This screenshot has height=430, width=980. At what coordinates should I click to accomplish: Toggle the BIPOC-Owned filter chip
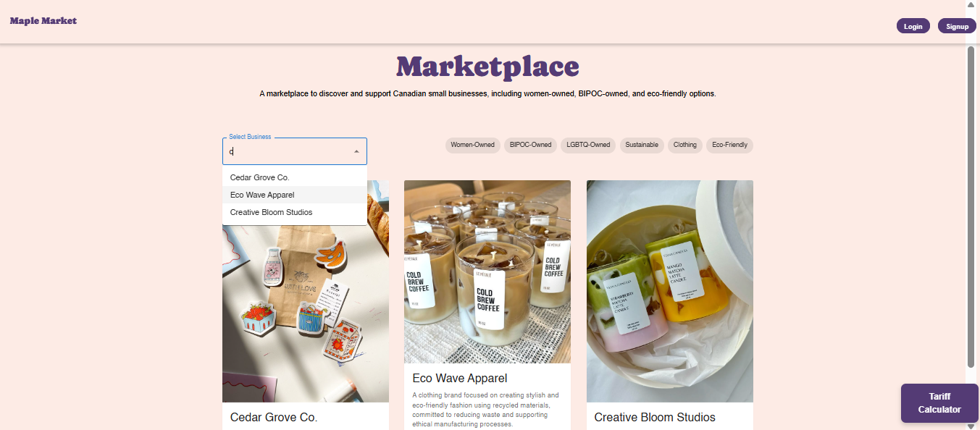click(x=530, y=145)
